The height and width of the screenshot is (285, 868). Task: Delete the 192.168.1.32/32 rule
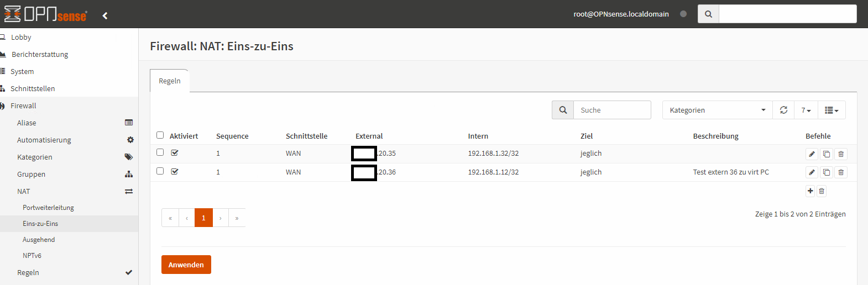point(841,154)
